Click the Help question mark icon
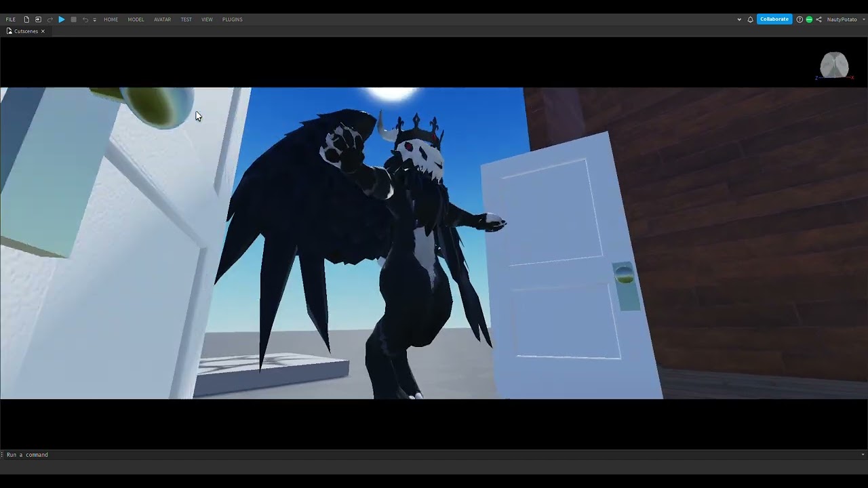Image resolution: width=868 pixels, height=488 pixels. 800,20
